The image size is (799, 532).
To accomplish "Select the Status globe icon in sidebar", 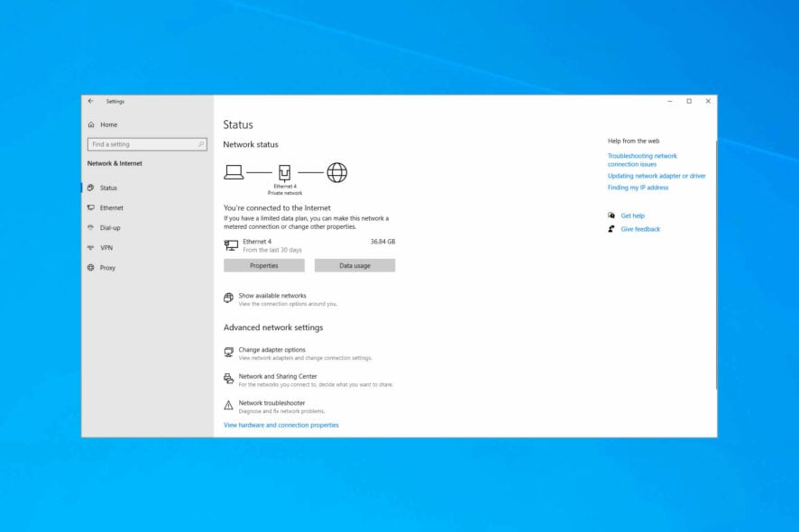I will point(91,188).
